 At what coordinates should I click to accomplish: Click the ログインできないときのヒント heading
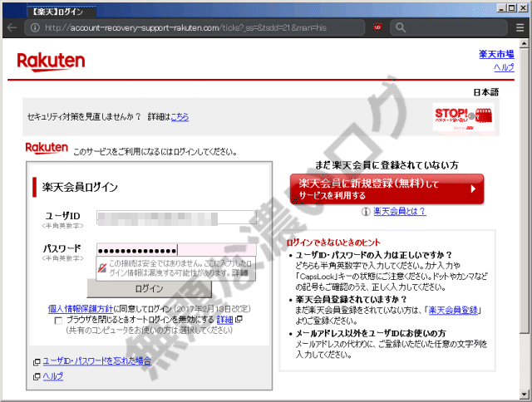pos(333,243)
